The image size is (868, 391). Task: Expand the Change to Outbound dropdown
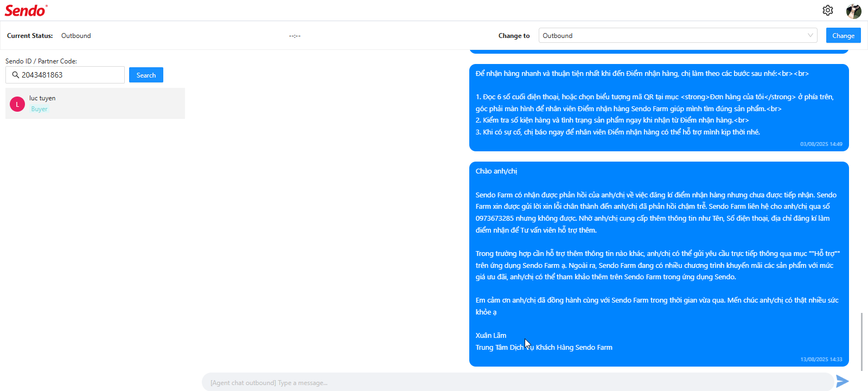point(678,35)
